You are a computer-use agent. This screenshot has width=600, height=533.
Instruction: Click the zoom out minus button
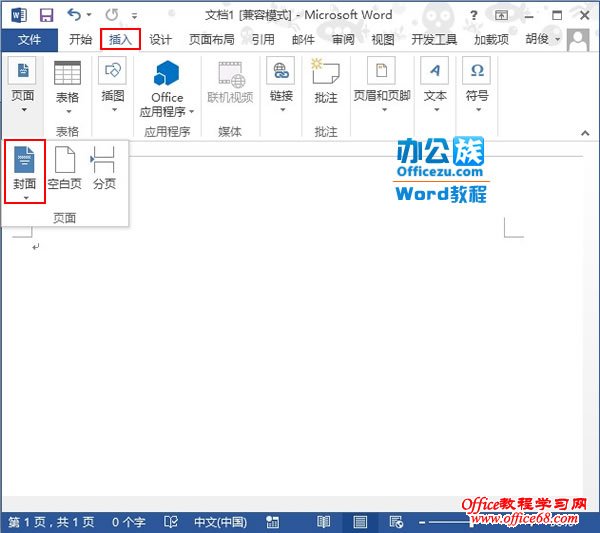422,522
